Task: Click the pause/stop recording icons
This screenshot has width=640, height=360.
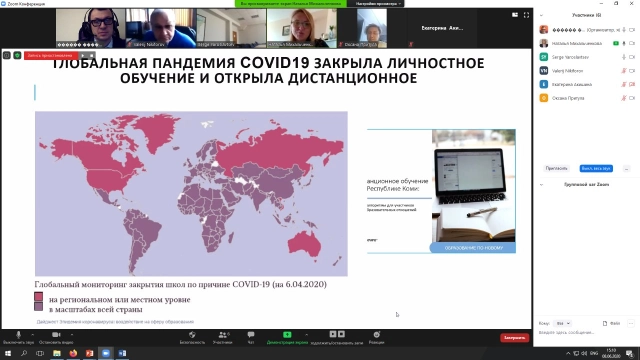Action: pyautogui.click(x=337, y=334)
